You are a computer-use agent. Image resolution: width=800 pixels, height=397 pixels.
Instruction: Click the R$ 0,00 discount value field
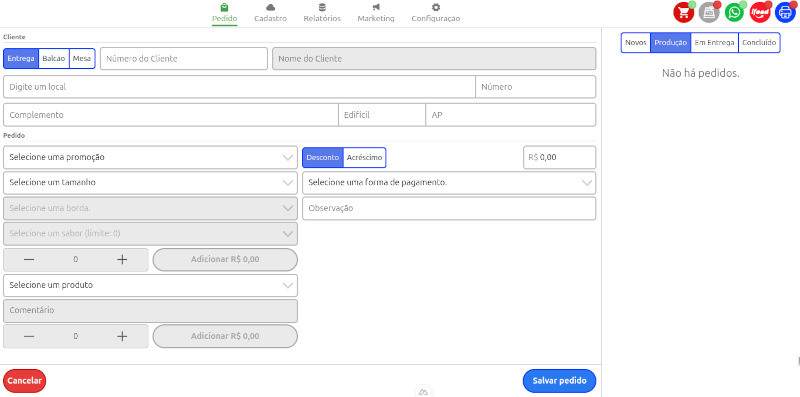tap(560, 157)
